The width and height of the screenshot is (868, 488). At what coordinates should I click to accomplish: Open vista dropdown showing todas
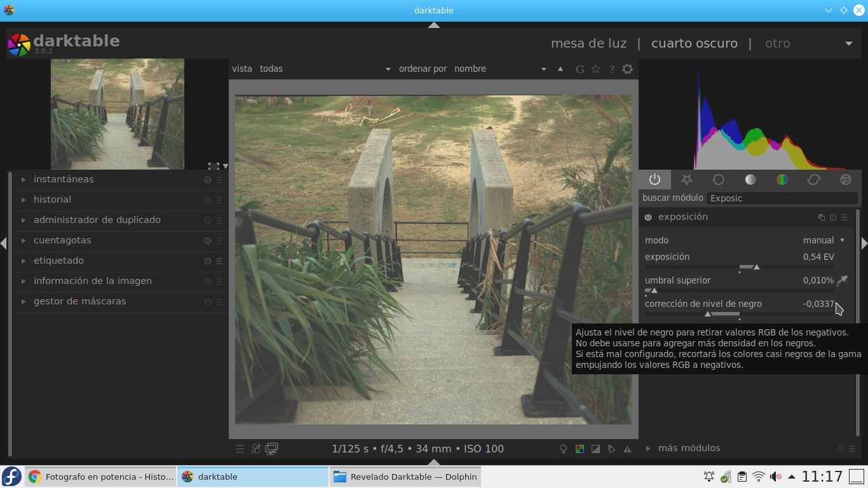(325, 69)
